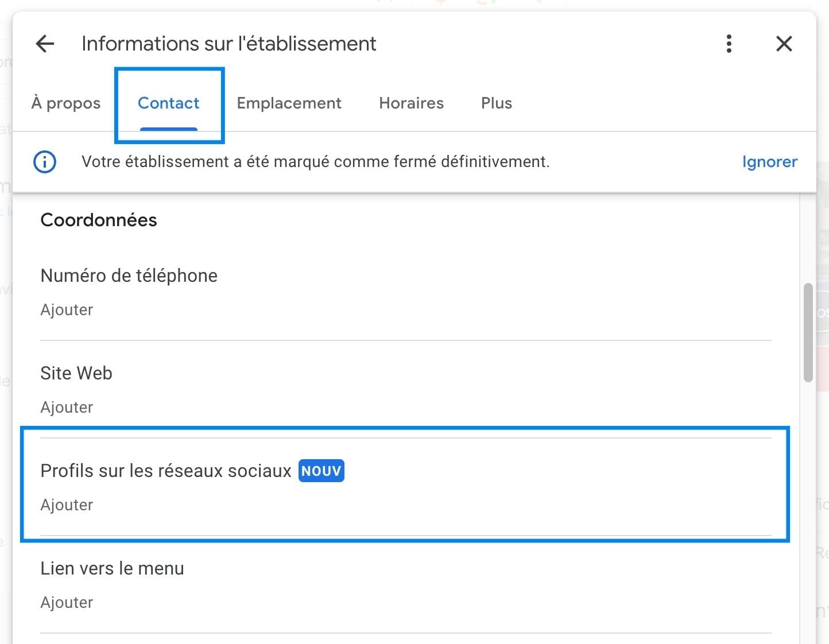Screen dimensions: 829x644
Task: Click the NOUV badge
Action: coord(321,471)
